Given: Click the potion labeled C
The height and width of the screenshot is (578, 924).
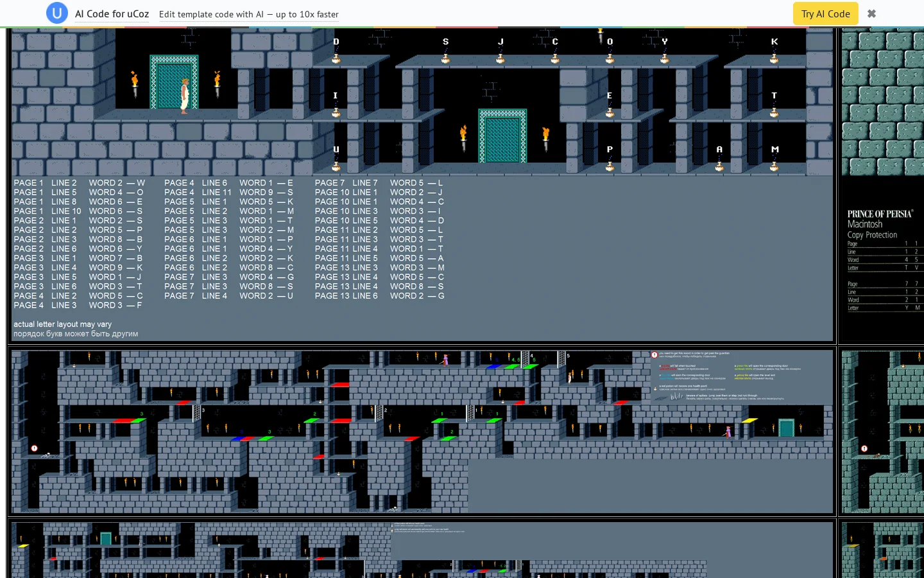Looking at the screenshot, I should (x=555, y=58).
